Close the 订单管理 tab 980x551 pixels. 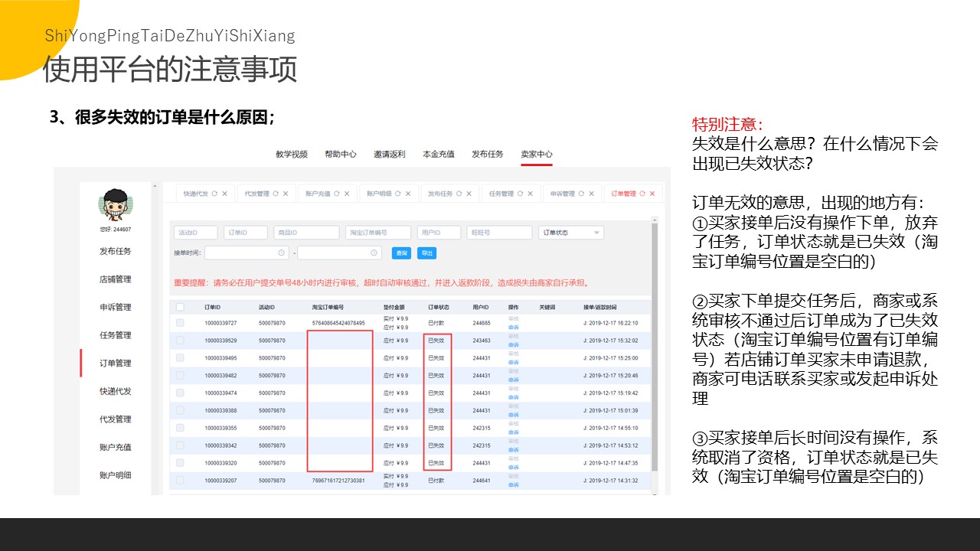pos(652,194)
